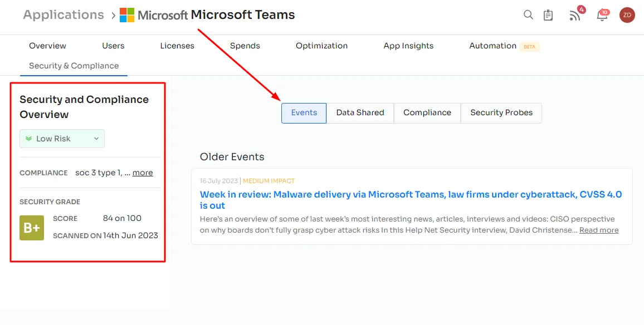
Task: Switch to the Compliance sub-tab
Action: 427,113
